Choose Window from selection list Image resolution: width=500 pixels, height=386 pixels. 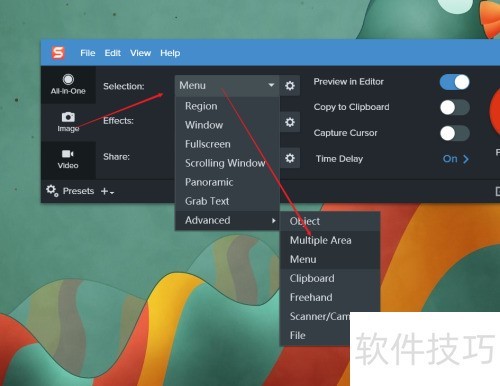(x=227, y=125)
